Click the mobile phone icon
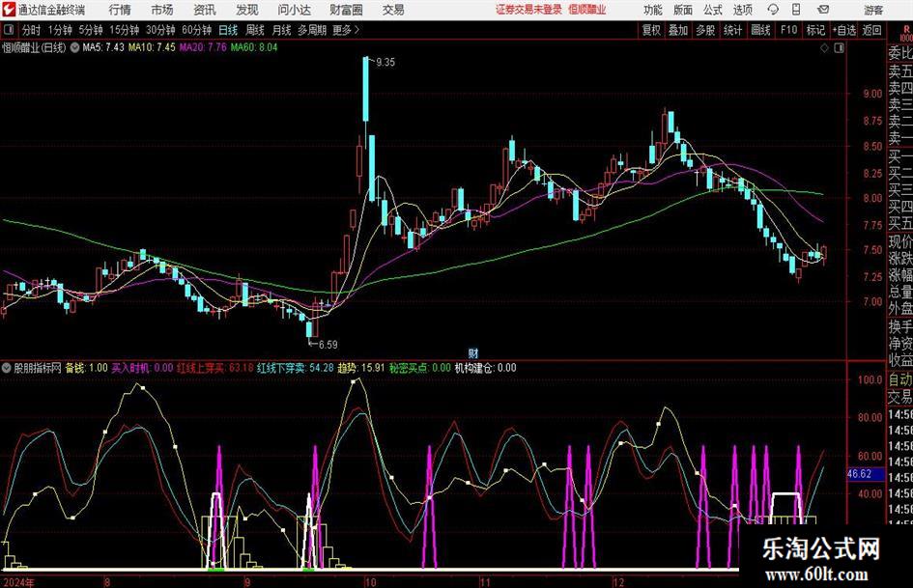Screen dimensions: 913x588 (796, 10)
